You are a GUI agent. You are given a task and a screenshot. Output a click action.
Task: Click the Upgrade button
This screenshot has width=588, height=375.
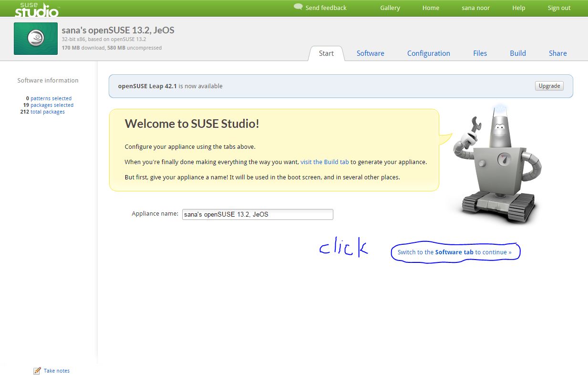tap(549, 86)
